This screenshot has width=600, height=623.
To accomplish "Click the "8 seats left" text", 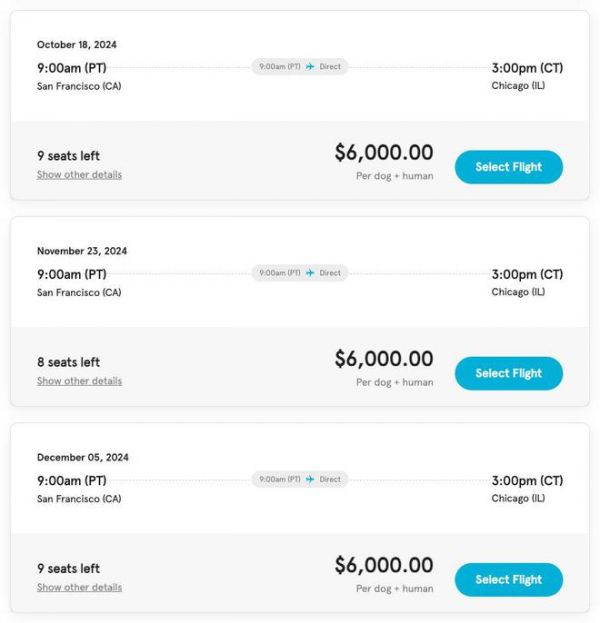I will click(x=68, y=362).
